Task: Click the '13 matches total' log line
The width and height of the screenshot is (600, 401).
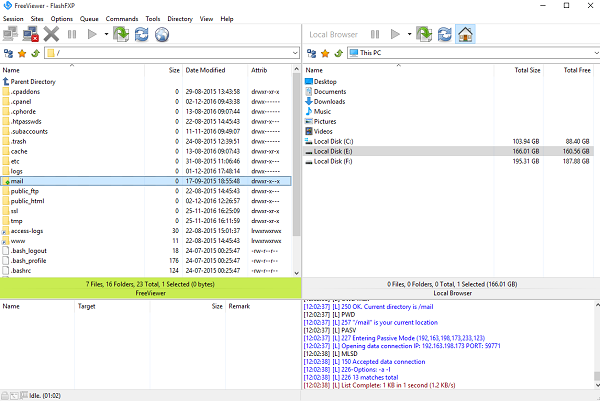Action: pos(351,377)
